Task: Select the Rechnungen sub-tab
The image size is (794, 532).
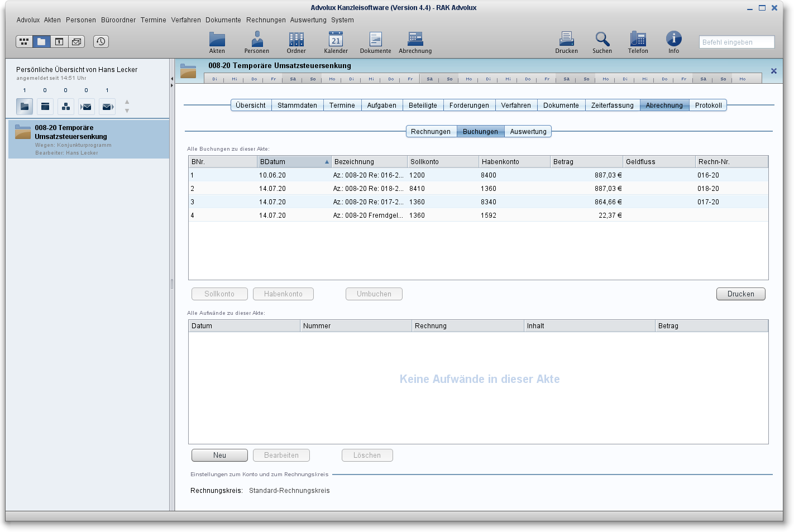Action: 431,132
